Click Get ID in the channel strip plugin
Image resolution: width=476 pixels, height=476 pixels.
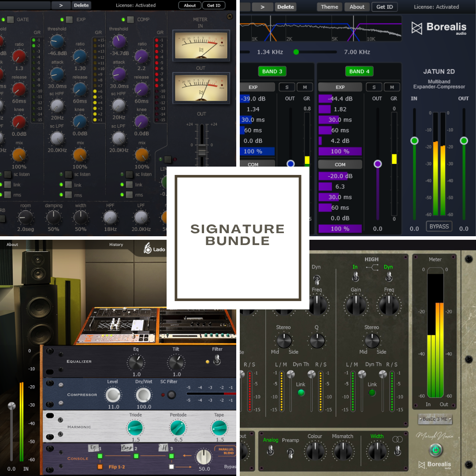(214, 5)
